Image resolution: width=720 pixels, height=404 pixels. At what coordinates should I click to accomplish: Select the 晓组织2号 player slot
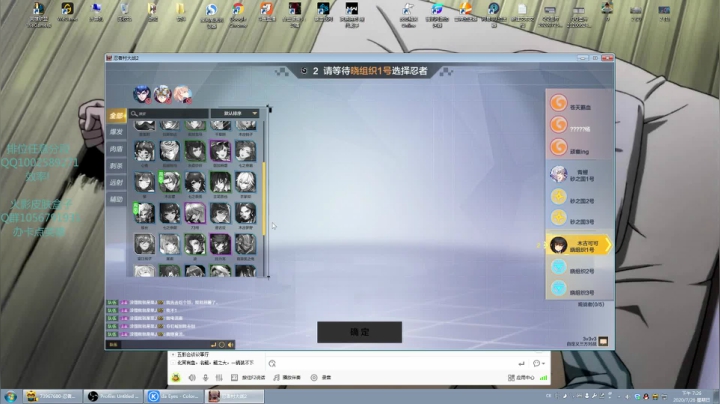[579, 268]
